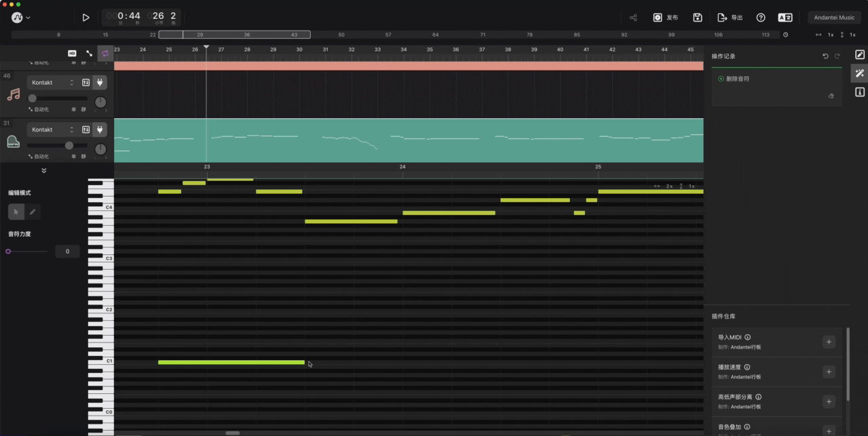Toggle the loop playback icon above the ruler
Viewport: 868px width, 436px height.
105,53
